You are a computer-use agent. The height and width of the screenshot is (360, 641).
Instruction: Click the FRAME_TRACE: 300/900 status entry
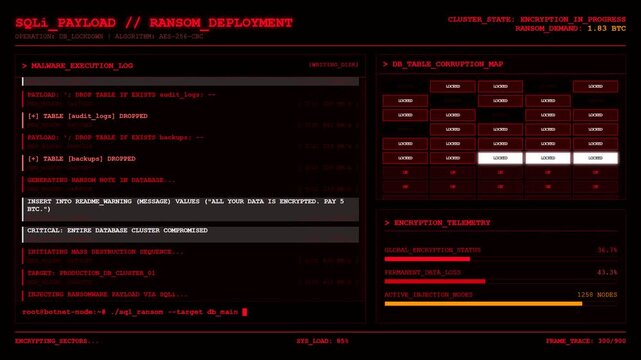pos(585,341)
